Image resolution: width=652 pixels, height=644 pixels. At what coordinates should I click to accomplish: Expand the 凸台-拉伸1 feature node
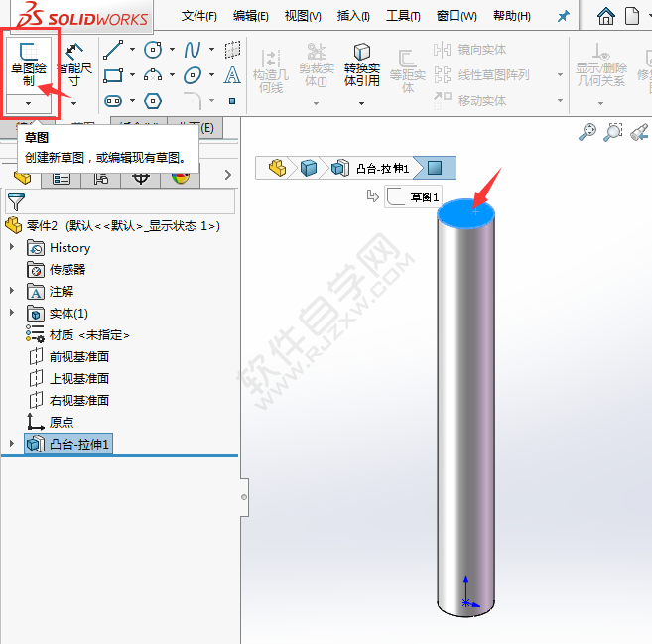pyautogui.click(x=12, y=444)
